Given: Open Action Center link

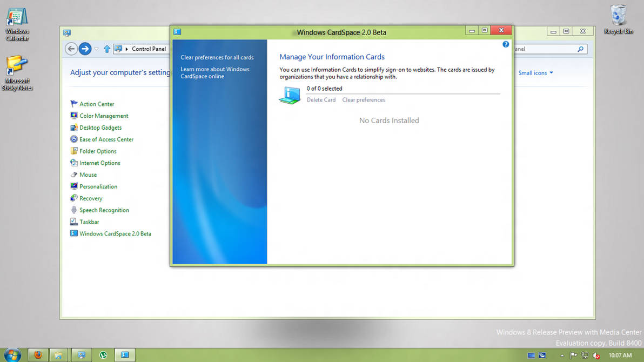Looking at the screenshot, I should pos(97,104).
